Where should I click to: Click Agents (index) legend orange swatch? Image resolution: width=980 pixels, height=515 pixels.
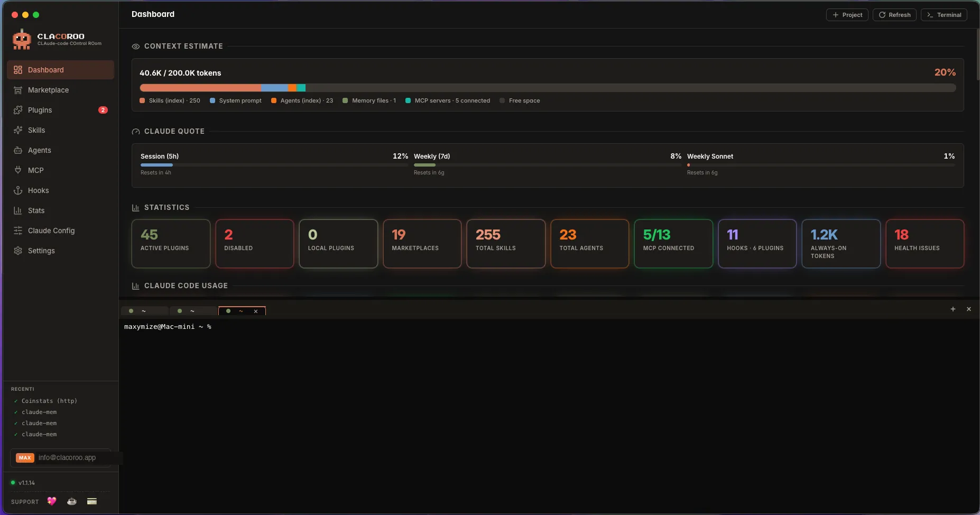[274, 100]
